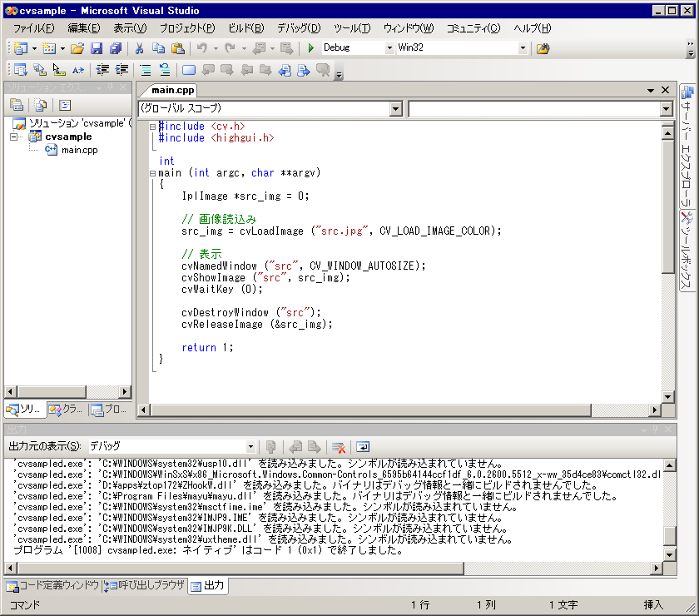The height and width of the screenshot is (616, 699).
Task: Collapse the cvsample project tree node
Action: [14, 137]
